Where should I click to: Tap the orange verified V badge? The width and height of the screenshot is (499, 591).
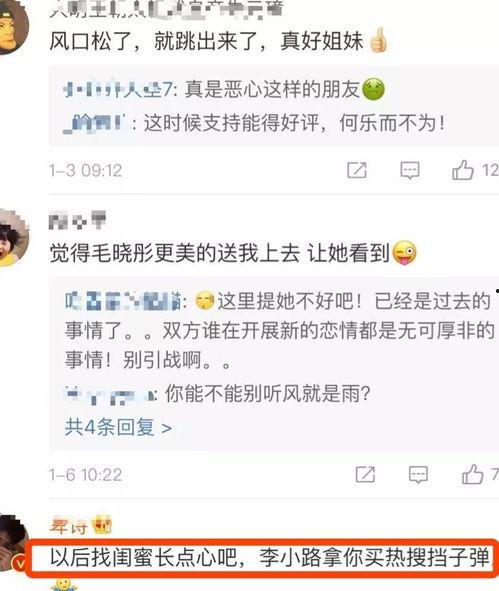[x=20, y=563]
